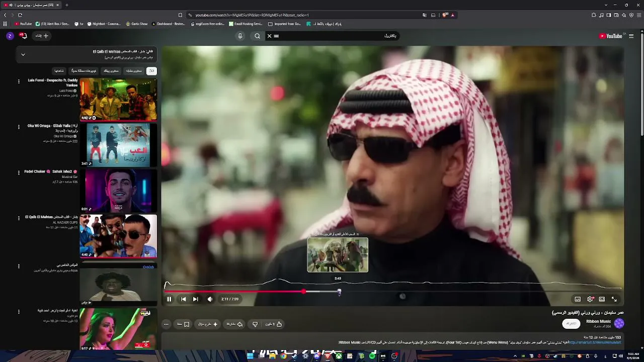This screenshot has height=362, width=644.
Task: Open the Gartic Show bookmark
Action: pos(137,24)
